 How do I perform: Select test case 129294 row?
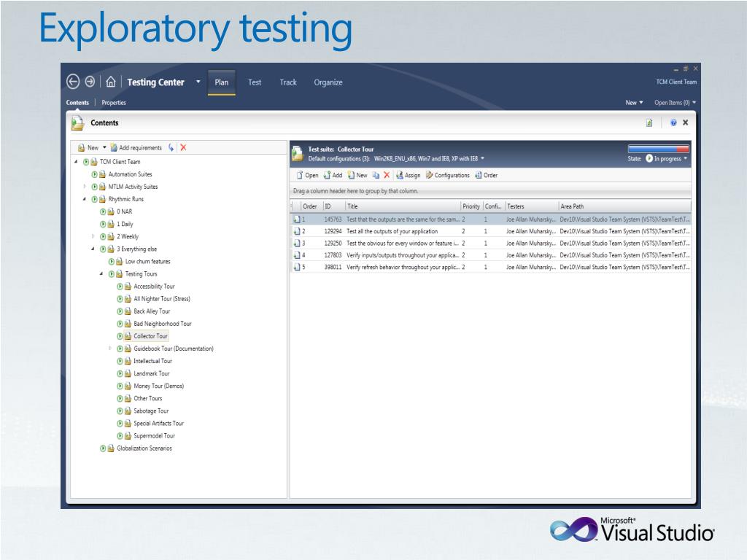point(491,231)
